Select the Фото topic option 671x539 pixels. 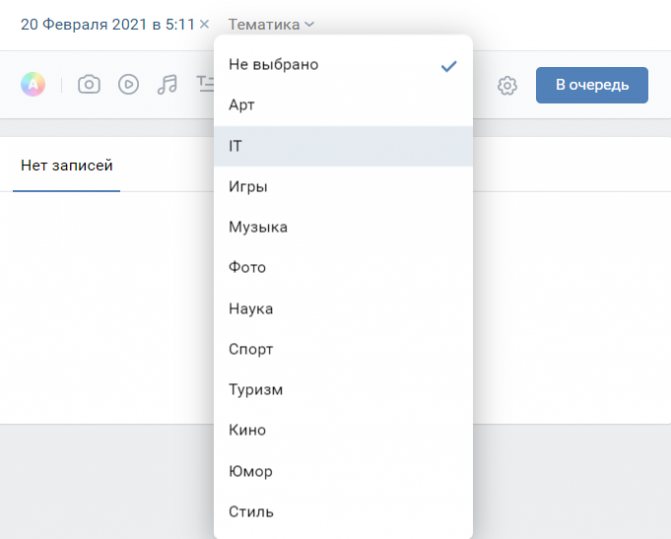pos(343,267)
